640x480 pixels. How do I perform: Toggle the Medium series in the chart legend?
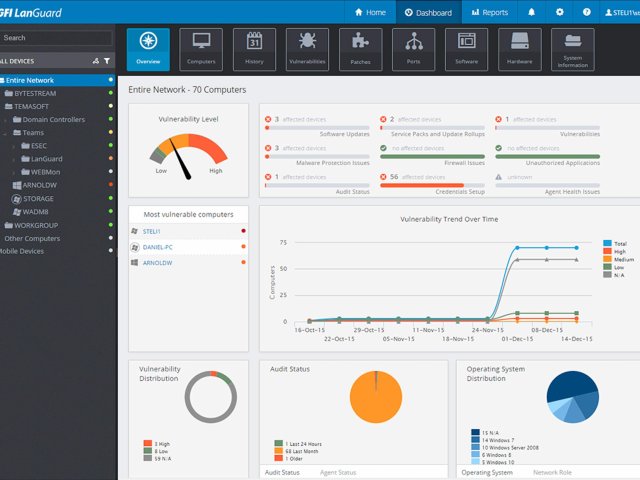click(x=618, y=259)
